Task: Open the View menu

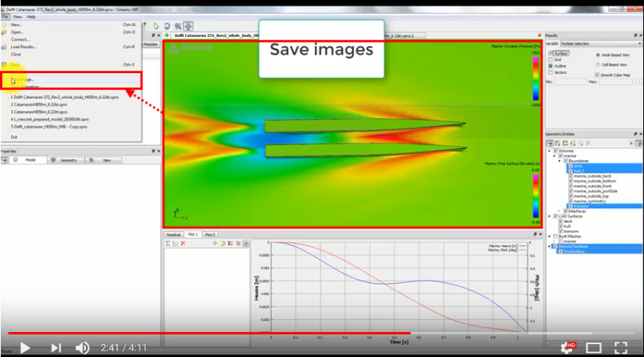Action: tap(17, 17)
